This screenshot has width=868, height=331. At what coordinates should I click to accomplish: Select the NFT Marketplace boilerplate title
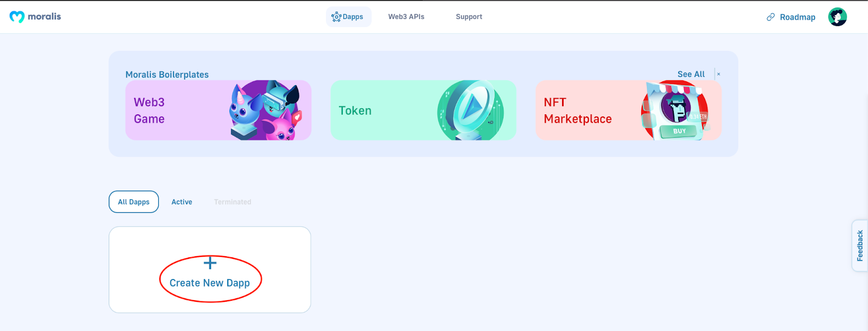(578, 111)
